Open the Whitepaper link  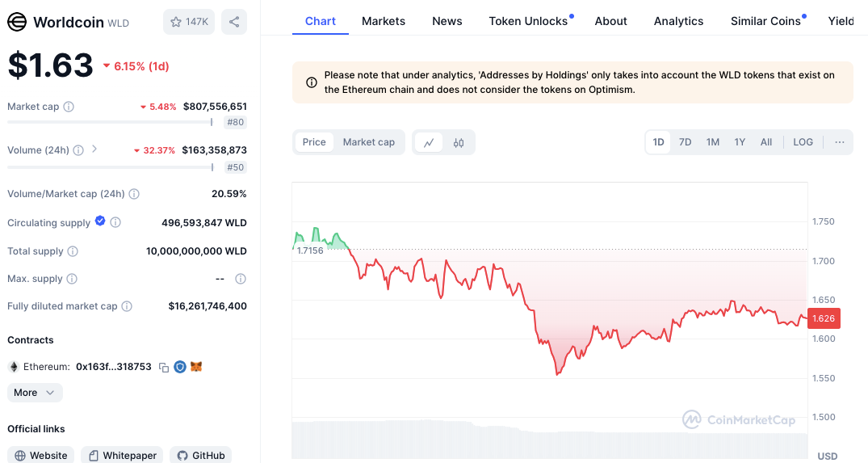(122, 455)
